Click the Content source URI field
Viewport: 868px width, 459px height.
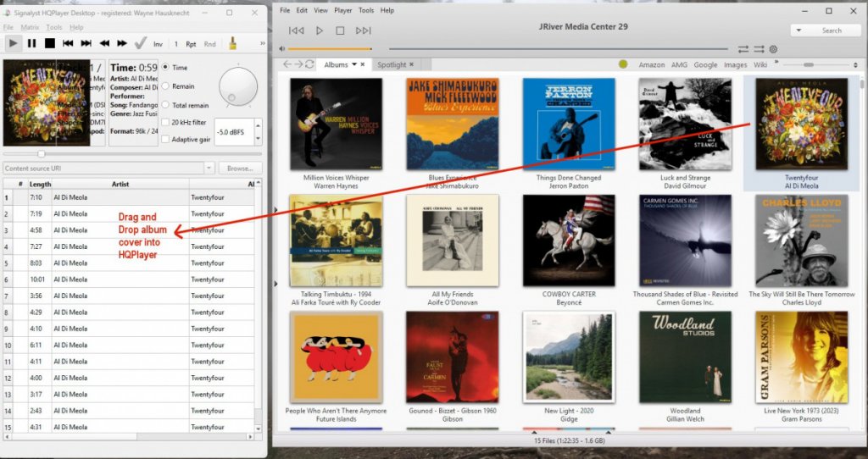103,169
